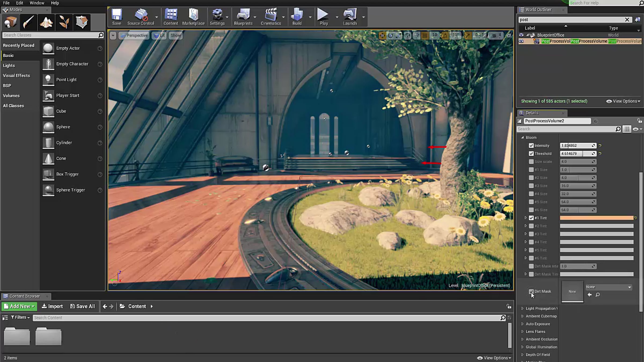Open the Window menu
644x362 pixels.
(37, 3)
